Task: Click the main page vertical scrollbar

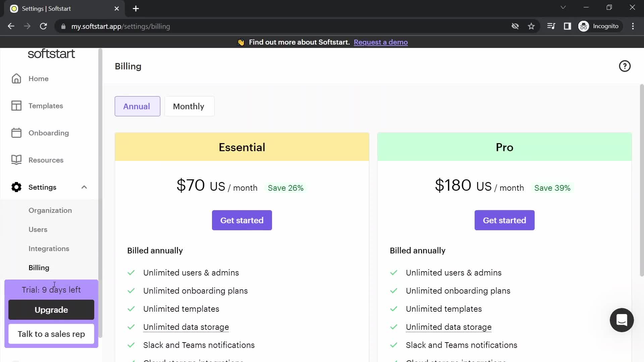Action: point(642,180)
